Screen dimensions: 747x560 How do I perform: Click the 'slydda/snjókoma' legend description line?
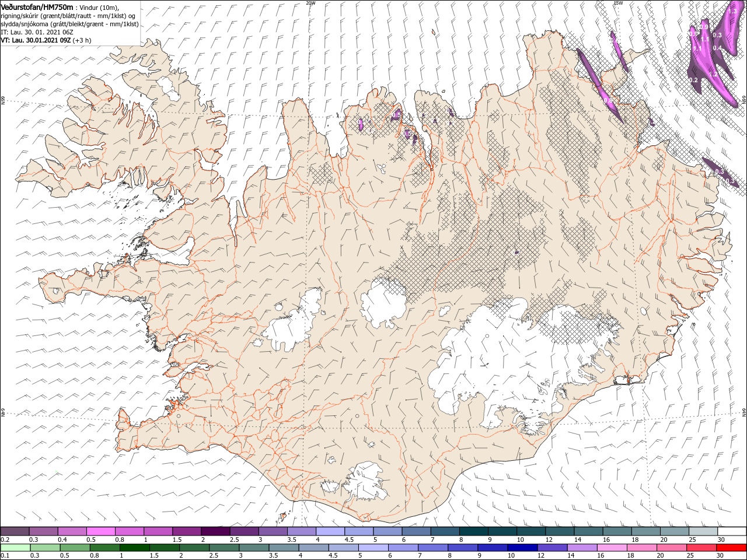[x=69, y=23]
